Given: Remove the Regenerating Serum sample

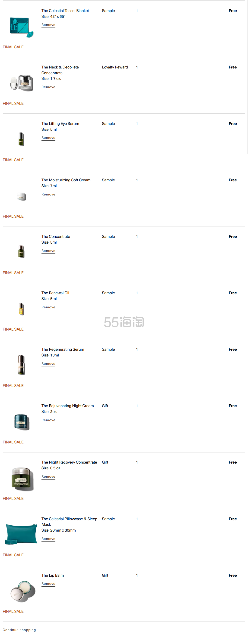Looking at the screenshot, I should tap(48, 364).
